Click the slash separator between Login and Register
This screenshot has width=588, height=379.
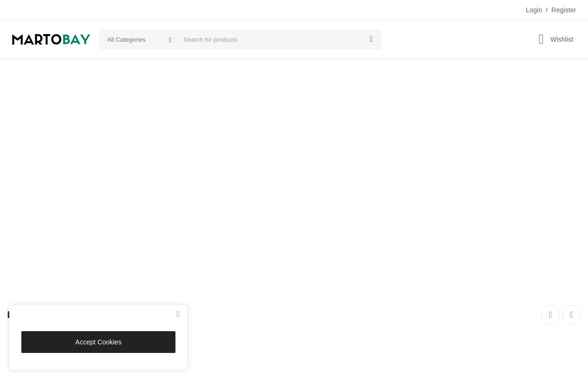point(546,10)
